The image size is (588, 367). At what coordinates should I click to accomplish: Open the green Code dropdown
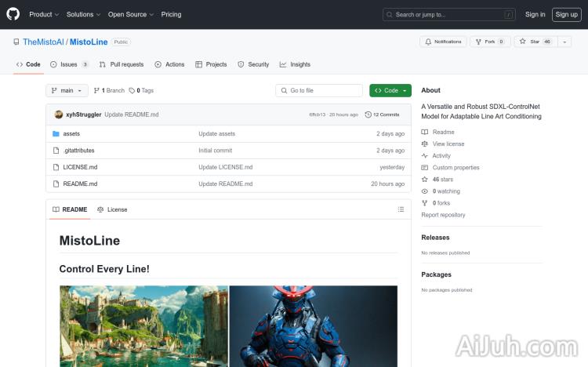pyautogui.click(x=390, y=91)
